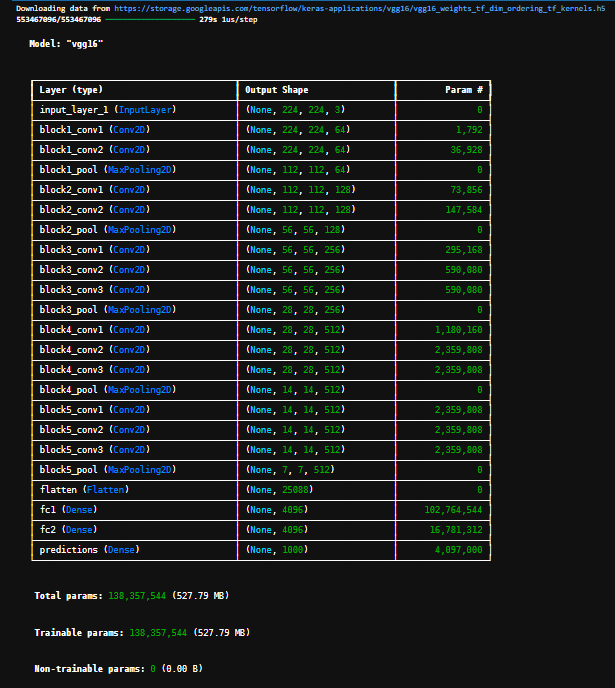
Task: Click the 'Layer (type)' column header
Action: 71,90
